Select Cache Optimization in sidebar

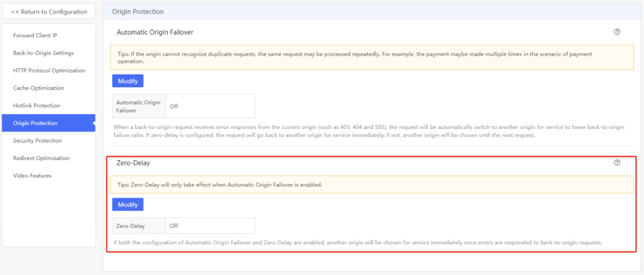coord(49,88)
